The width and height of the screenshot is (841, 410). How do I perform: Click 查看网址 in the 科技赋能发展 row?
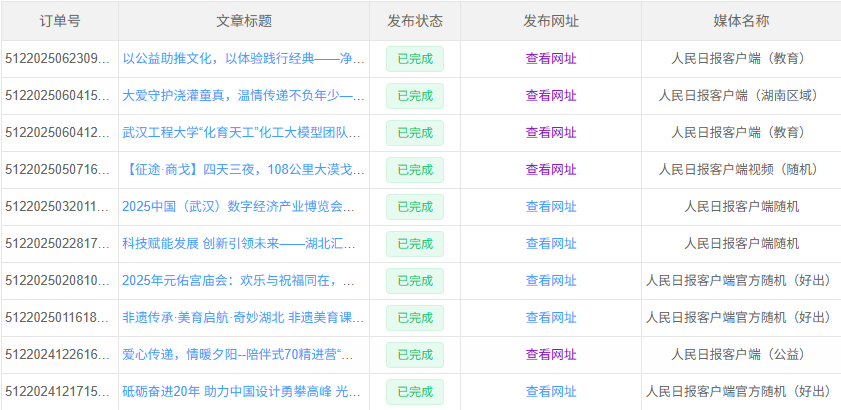(x=551, y=244)
